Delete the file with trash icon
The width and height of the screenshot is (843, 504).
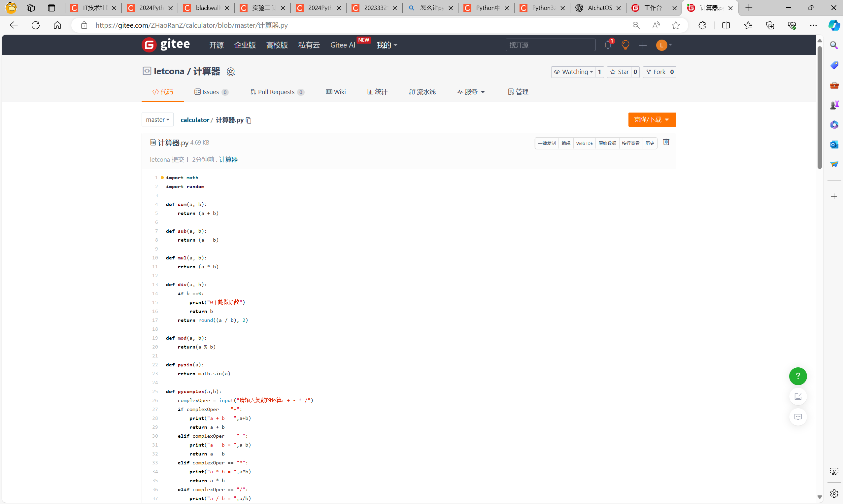tap(666, 142)
